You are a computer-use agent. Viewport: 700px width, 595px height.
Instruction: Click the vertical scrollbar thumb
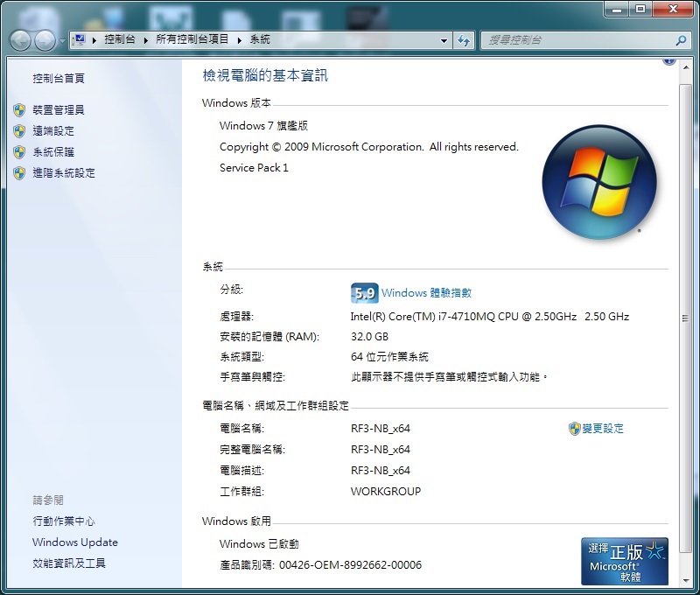point(685,318)
